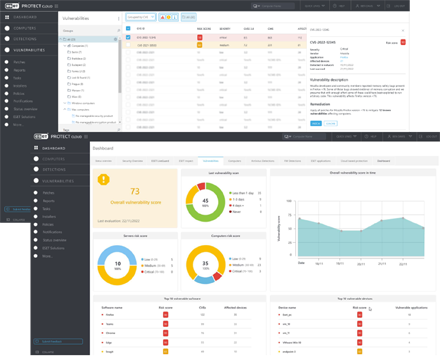Toggle the select-all checkbox in CVE table header
Image resolution: width=440 pixels, height=363 pixels.
point(128,29)
